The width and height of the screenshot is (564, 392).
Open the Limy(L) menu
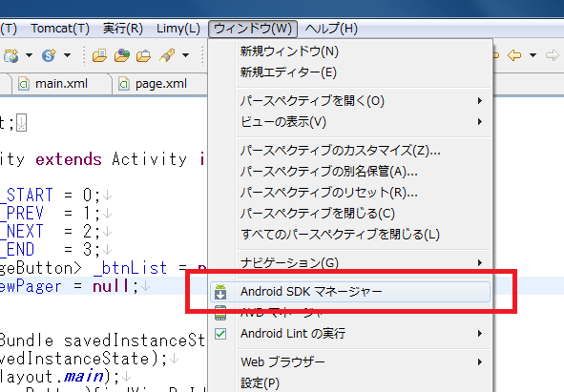click(178, 29)
